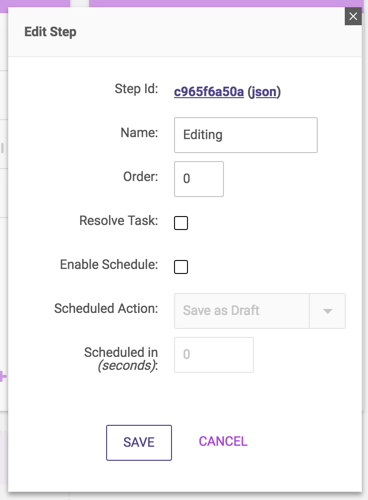Close the Edit Step dialog with X

[353, 16]
